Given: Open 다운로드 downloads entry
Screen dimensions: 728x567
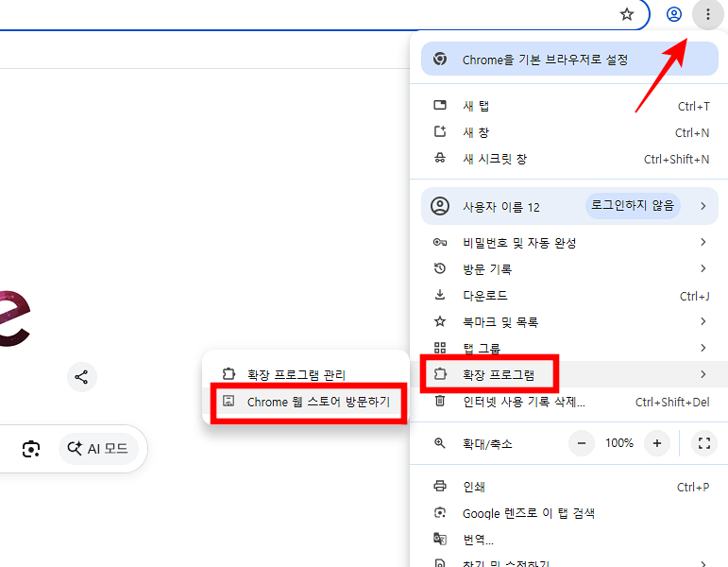Looking at the screenshot, I should pos(571,296).
